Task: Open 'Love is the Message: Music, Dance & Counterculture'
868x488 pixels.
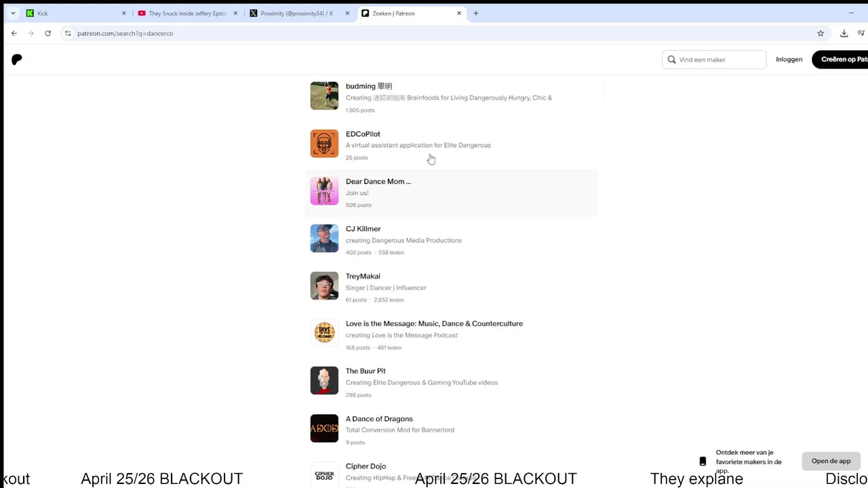Action: tap(434, 324)
